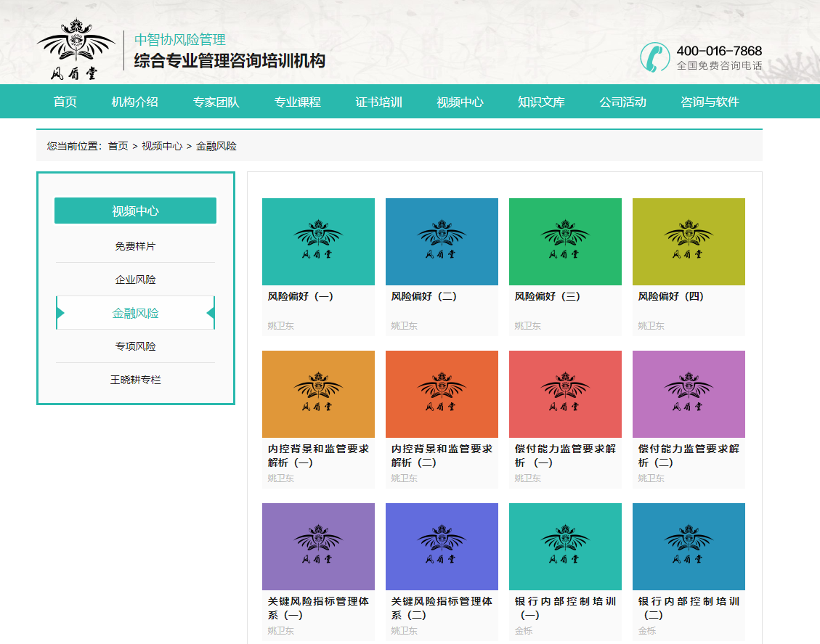
Task: Open the 机构介绍 navigation item
Action: point(134,102)
